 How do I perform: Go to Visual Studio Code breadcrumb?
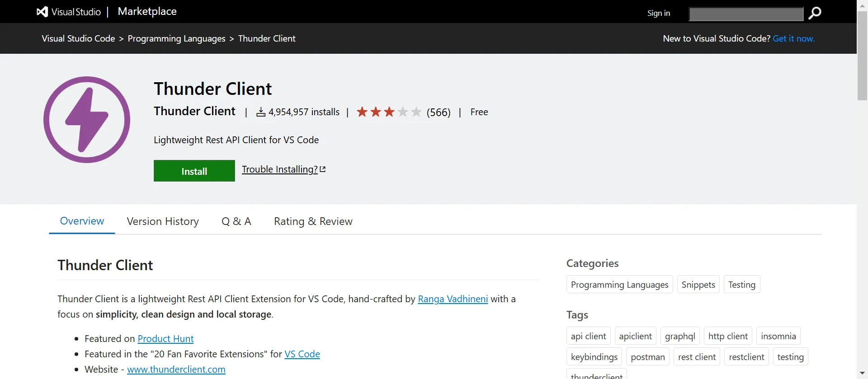78,38
